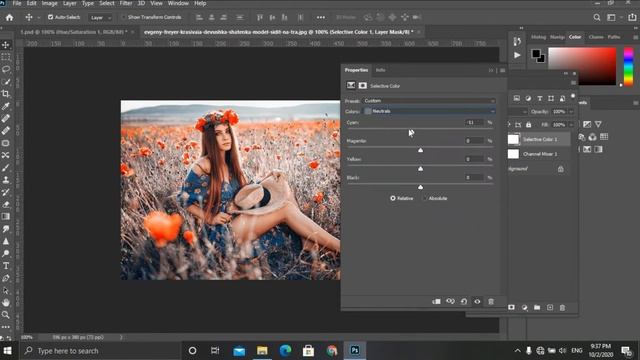Click the Home icon in options bar

point(9,18)
